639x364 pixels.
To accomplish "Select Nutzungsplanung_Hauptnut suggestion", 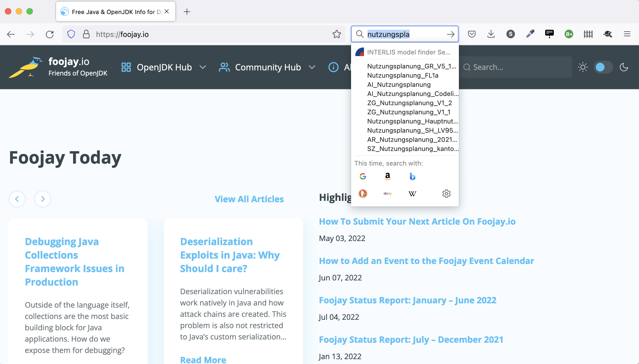I will pos(405,121).
